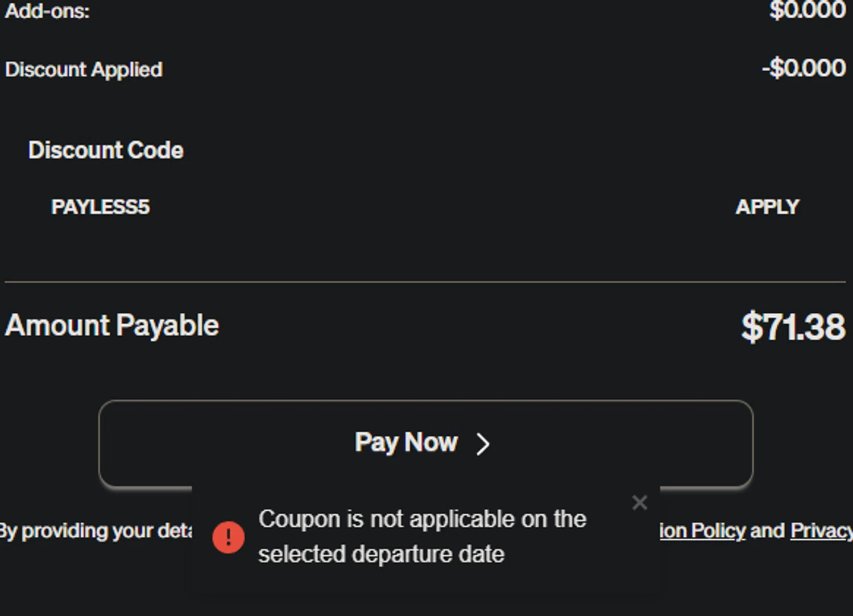Click the arrow chevron beside Pay Now
Viewport: 853px width, 616px height.
tap(483, 444)
